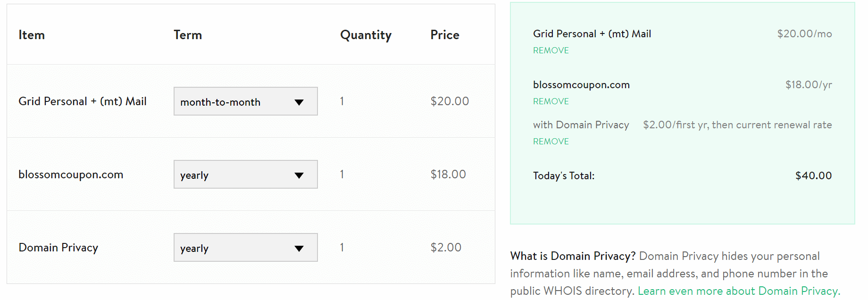Viewport: 868px width, 300px height.
Task: Click arrow icon in month-to-month selector
Action: (x=299, y=102)
